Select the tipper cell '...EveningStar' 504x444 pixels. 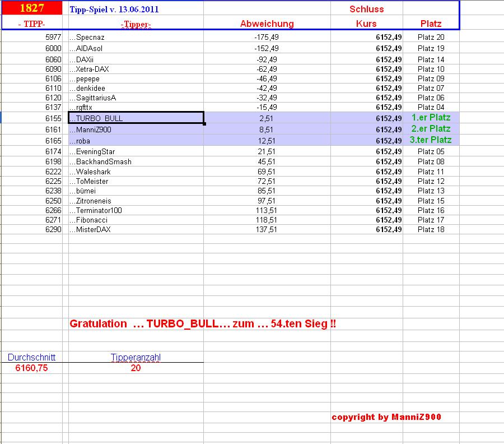tap(136, 151)
